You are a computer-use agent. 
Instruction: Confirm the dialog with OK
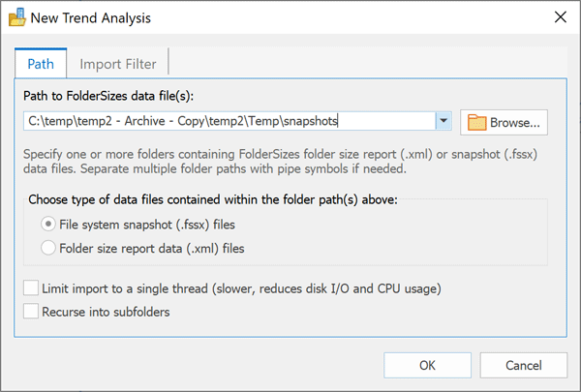click(x=427, y=365)
